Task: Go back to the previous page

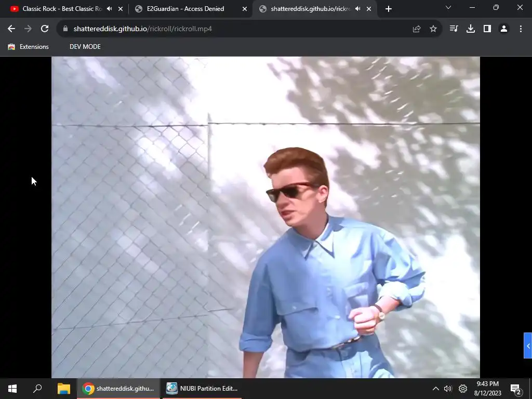Action: [x=11, y=29]
